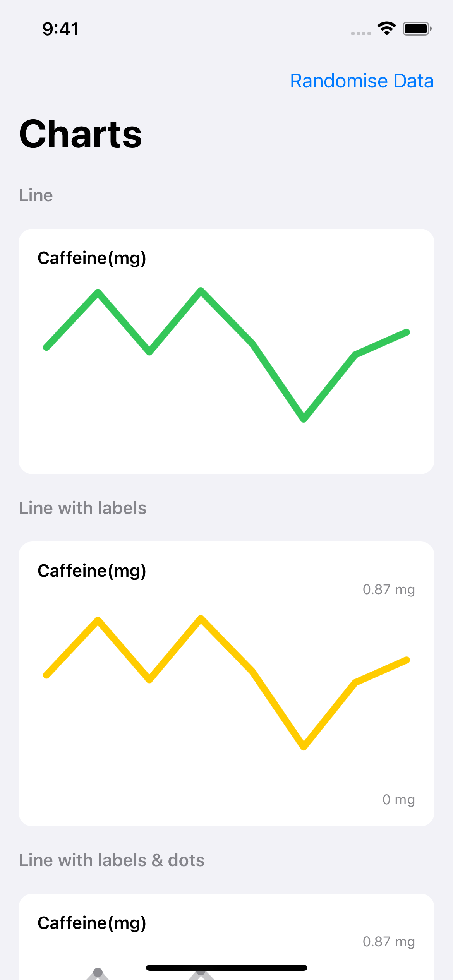Click the home indicator bar
The image size is (453, 980).
tap(226, 968)
